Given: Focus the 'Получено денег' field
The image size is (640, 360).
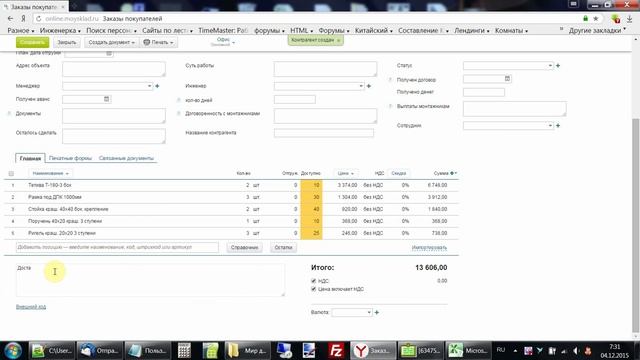Looking at the screenshot, I should tap(484, 92).
